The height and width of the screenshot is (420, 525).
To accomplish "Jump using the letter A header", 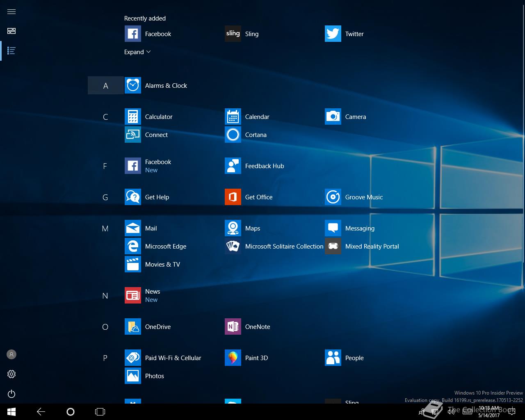I will (x=105, y=85).
